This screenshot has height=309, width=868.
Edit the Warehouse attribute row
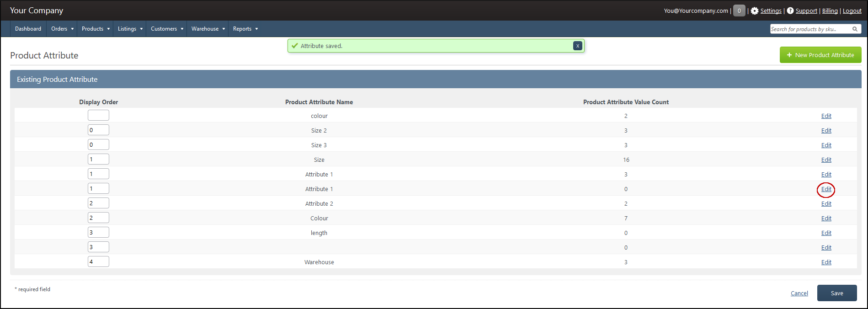point(826,262)
